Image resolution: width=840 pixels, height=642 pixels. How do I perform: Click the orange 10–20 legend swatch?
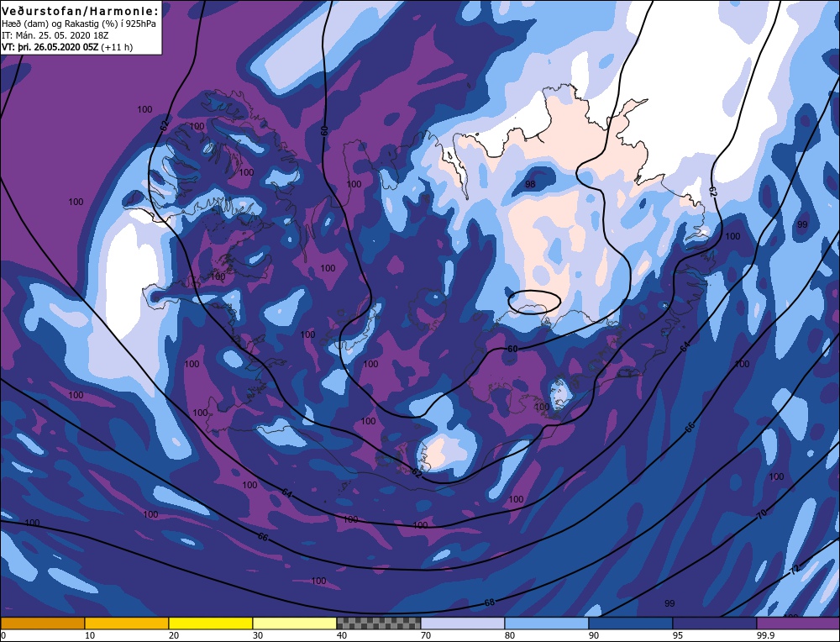127,623
